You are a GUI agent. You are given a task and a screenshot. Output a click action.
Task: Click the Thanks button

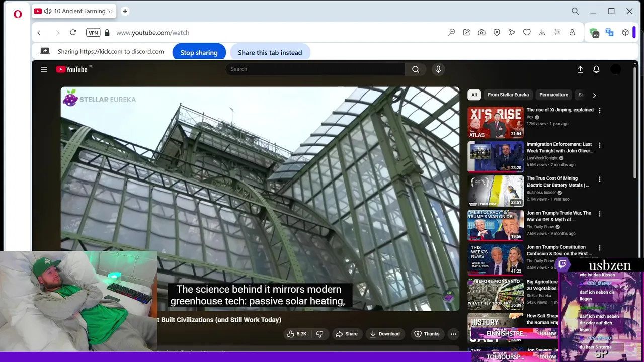(427, 334)
